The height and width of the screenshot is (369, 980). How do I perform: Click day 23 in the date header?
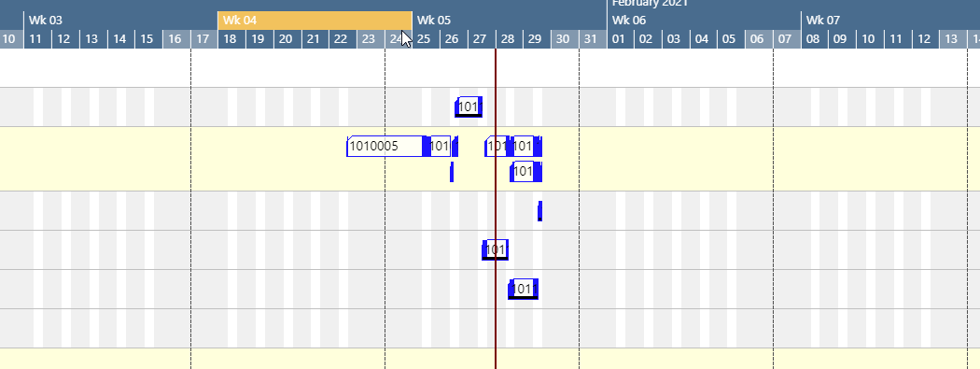(x=370, y=39)
